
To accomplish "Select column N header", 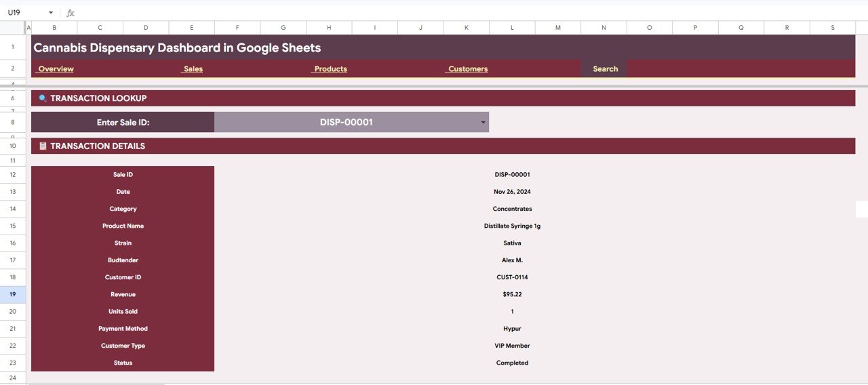I will [604, 28].
